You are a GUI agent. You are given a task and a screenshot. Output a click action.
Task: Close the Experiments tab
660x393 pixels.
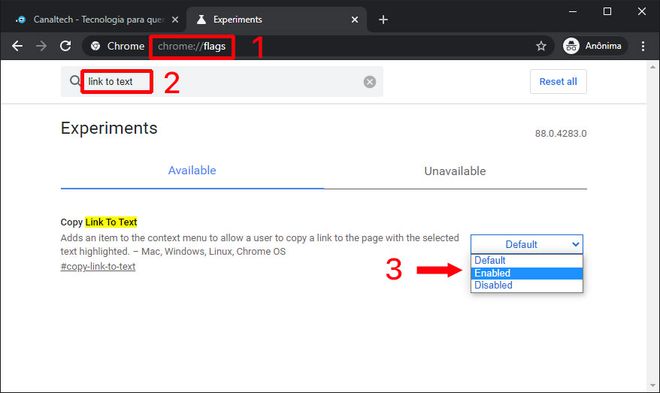(x=355, y=20)
